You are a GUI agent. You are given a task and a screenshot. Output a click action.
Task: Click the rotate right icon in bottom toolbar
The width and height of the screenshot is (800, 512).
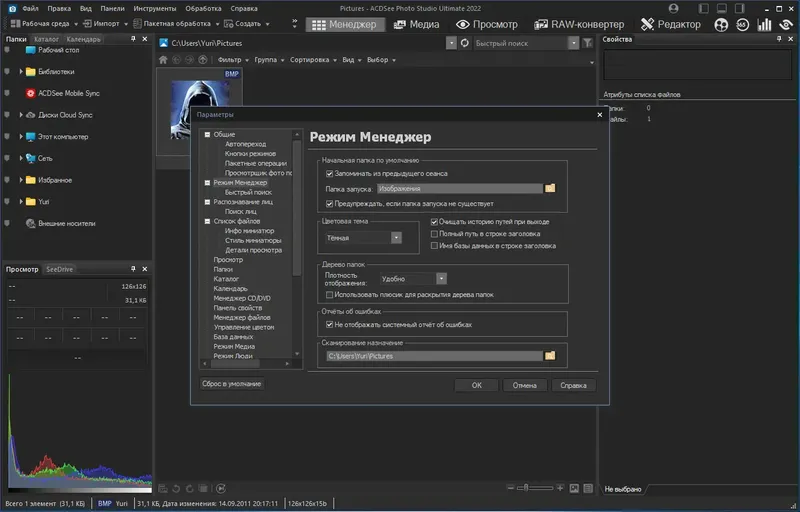(189, 489)
